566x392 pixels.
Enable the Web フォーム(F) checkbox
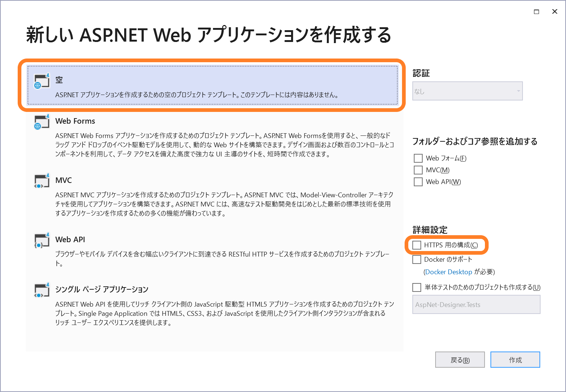click(418, 158)
